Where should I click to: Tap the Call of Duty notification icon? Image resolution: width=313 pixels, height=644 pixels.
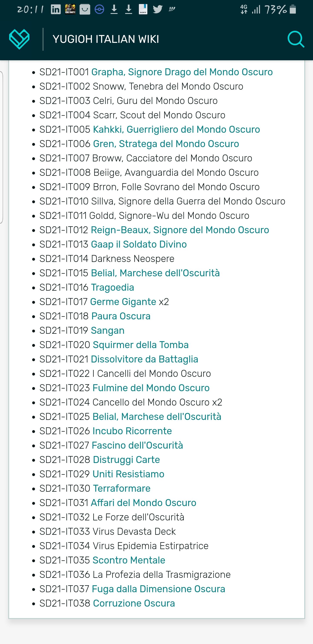[70, 10]
